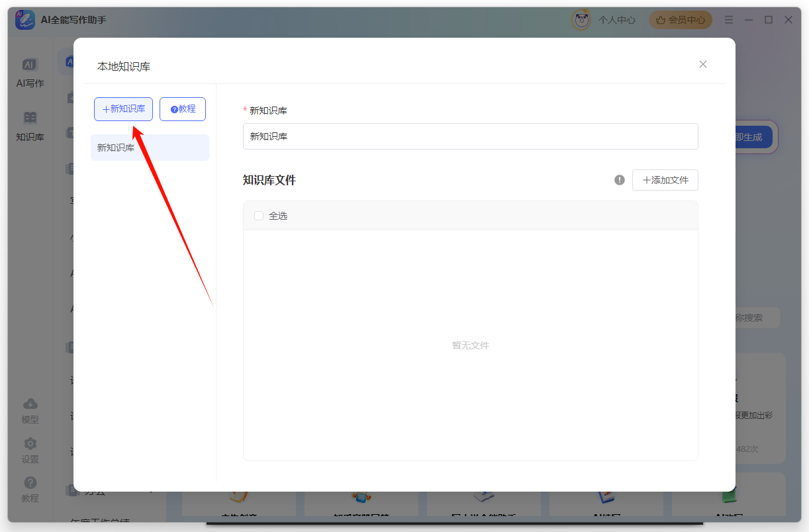This screenshot has width=809, height=532.
Task: Click the exclamation warning icon beside 添加文件
Action: coord(619,179)
